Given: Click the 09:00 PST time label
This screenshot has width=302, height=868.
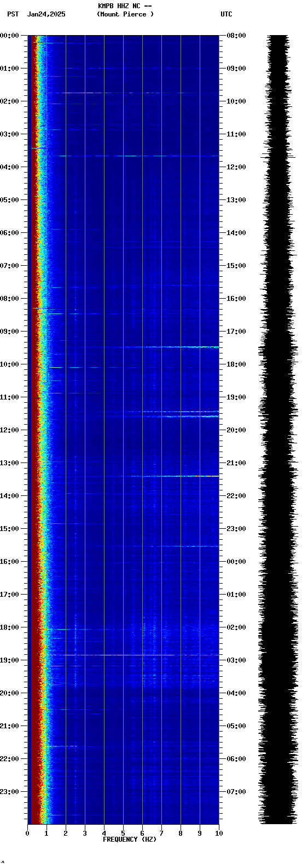Looking at the screenshot, I should (x=9, y=332).
